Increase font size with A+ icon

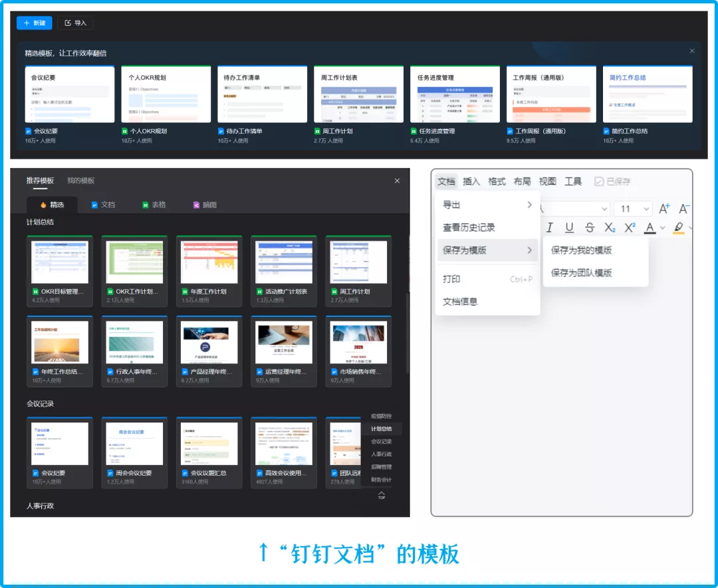tap(664, 209)
